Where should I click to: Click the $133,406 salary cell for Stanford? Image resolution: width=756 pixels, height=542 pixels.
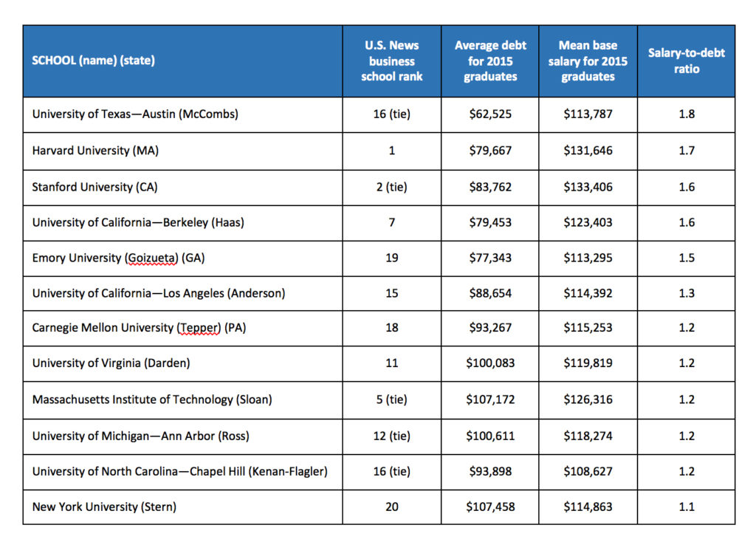point(588,188)
